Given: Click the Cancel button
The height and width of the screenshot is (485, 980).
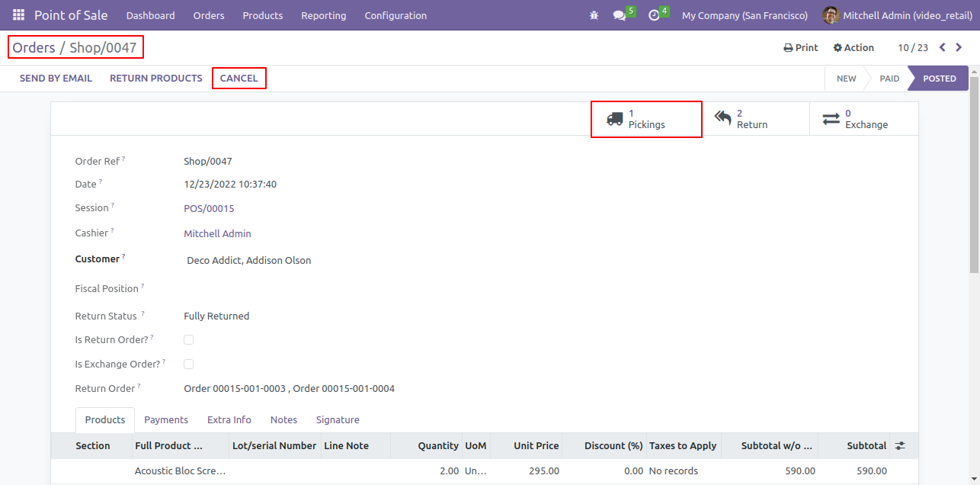Looking at the screenshot, I should (x=239, y=78).
